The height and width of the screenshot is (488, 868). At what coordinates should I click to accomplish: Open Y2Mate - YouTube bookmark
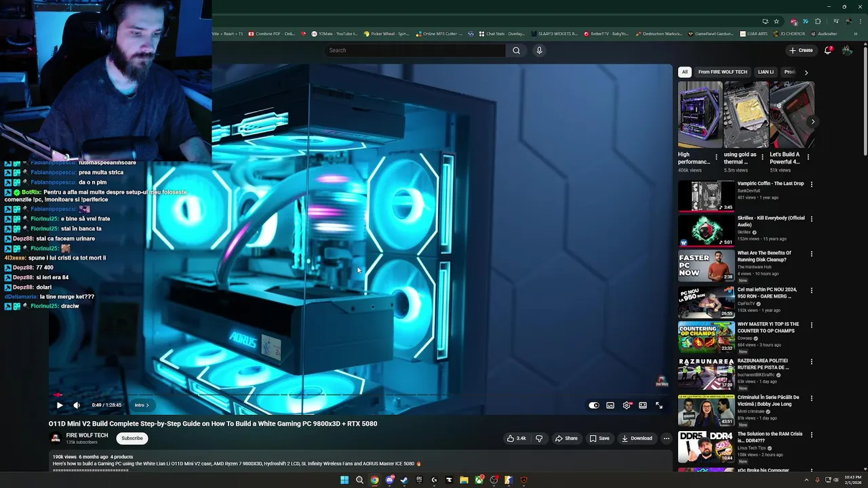pos(334,33)
